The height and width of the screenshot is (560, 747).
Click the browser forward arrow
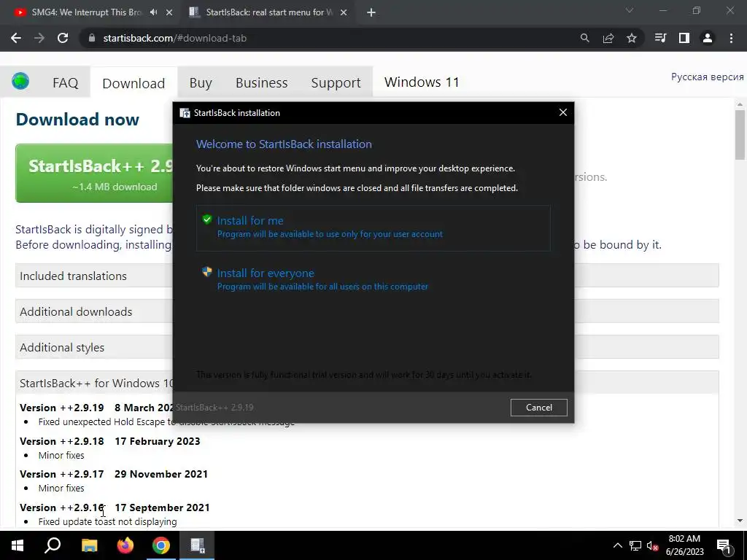(x=39, y=38)
